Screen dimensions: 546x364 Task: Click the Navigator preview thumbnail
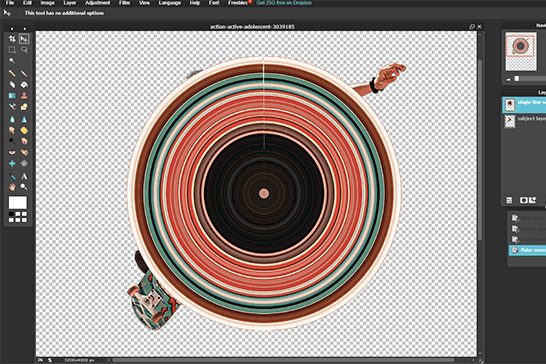(x=521, y=52)
